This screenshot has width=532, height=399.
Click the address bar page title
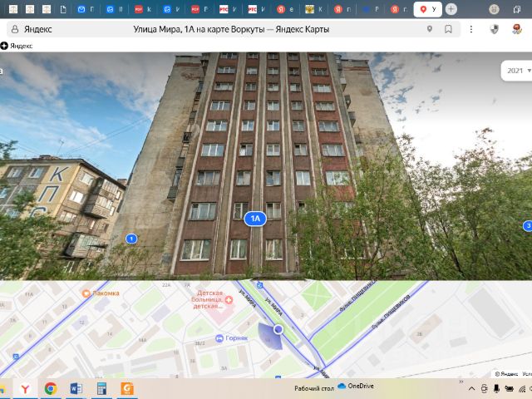[231, 29]
